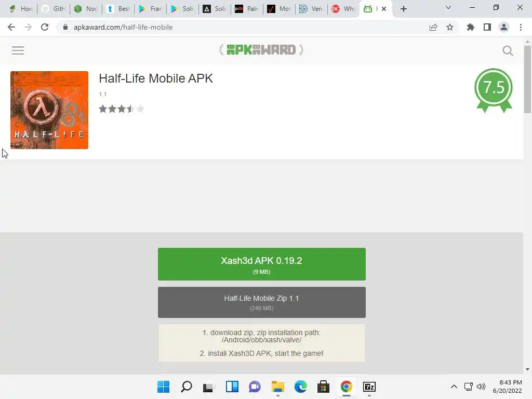Open Widgets from taskbar
The width and height of the screenshot is (532, 399).
(232, 387)
